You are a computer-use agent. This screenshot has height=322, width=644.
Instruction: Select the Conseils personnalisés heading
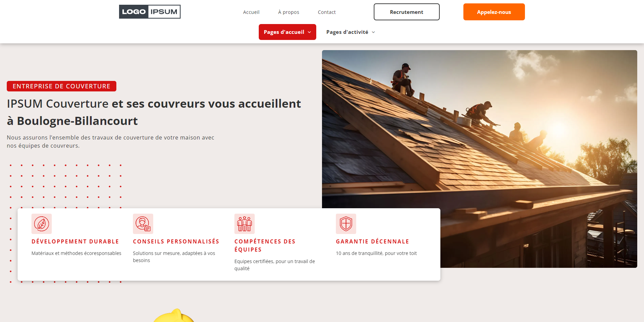coord(176,241)
